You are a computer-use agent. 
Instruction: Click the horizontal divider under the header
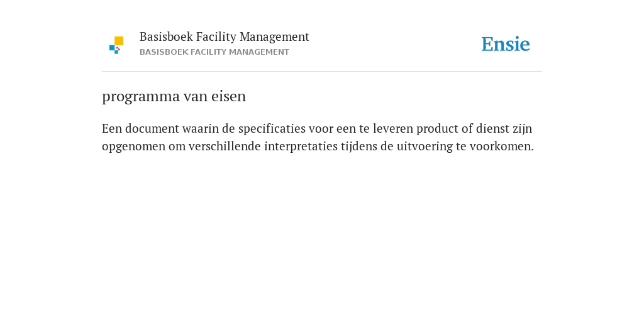tap(322, 72)
